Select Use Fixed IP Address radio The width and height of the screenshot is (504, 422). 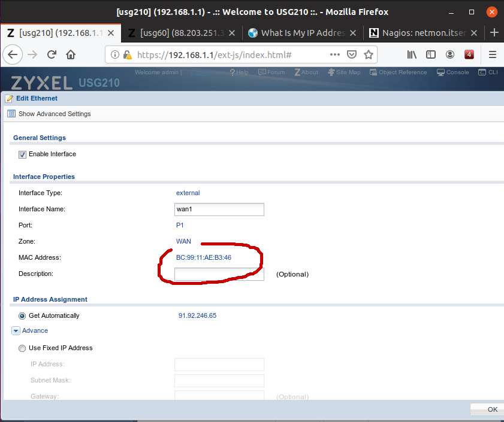tap(22, 348)
